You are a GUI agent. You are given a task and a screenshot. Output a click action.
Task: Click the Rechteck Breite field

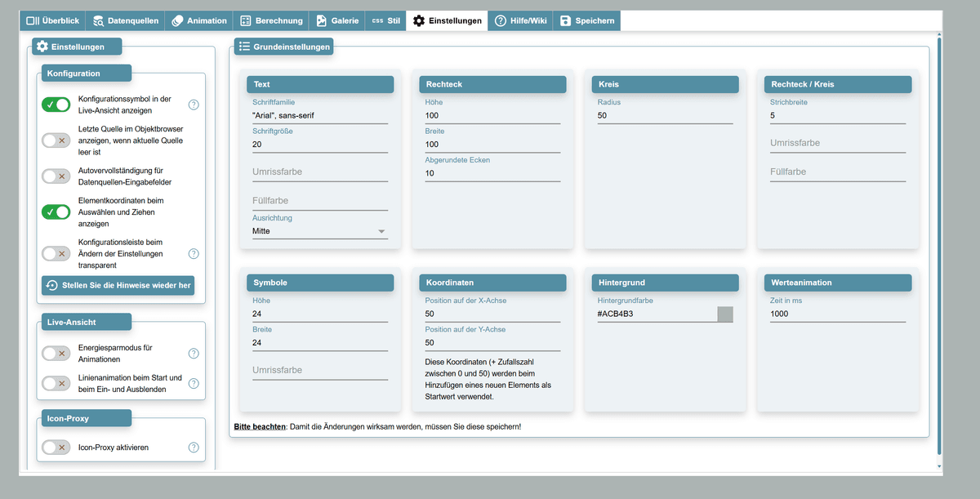[x=492, y=145]
